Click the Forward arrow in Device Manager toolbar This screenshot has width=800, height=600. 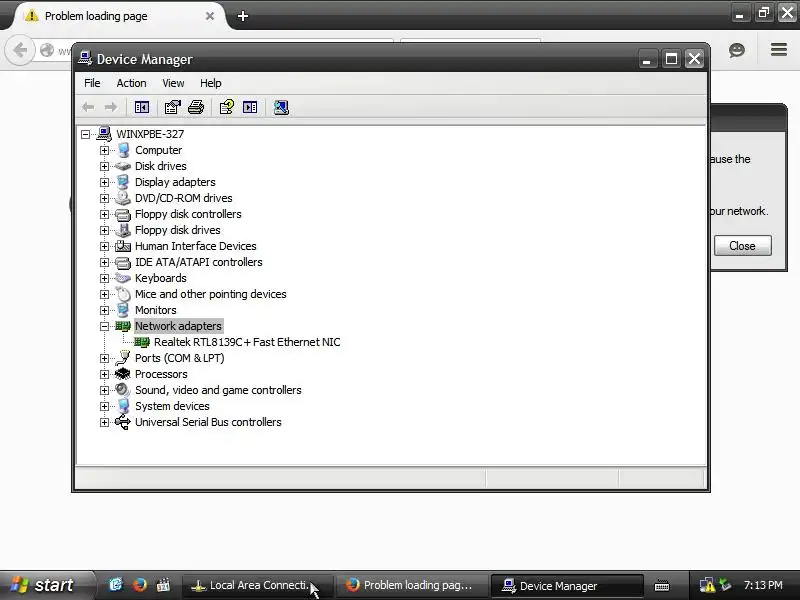pos(111,107)
